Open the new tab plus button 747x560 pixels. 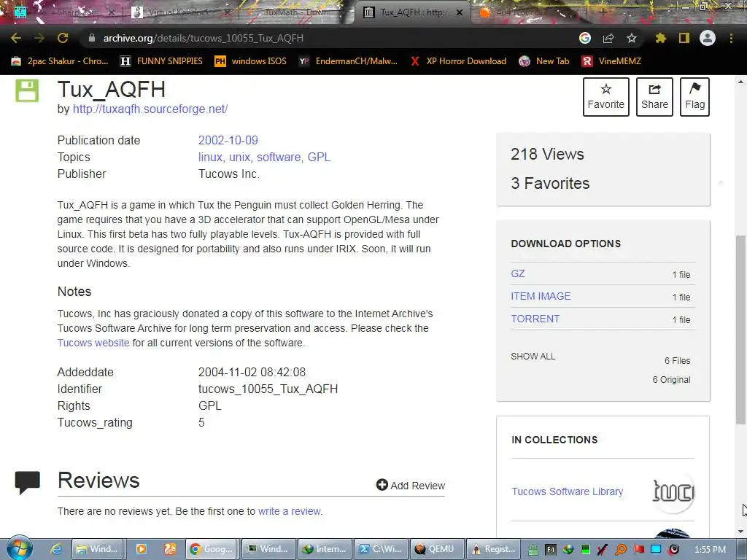pos(603,12)
